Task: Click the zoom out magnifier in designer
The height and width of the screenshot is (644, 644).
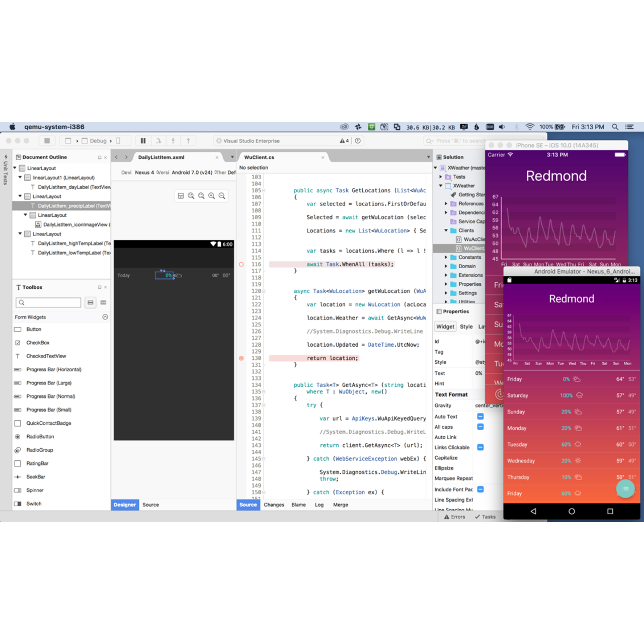Action: pos(222,196)
